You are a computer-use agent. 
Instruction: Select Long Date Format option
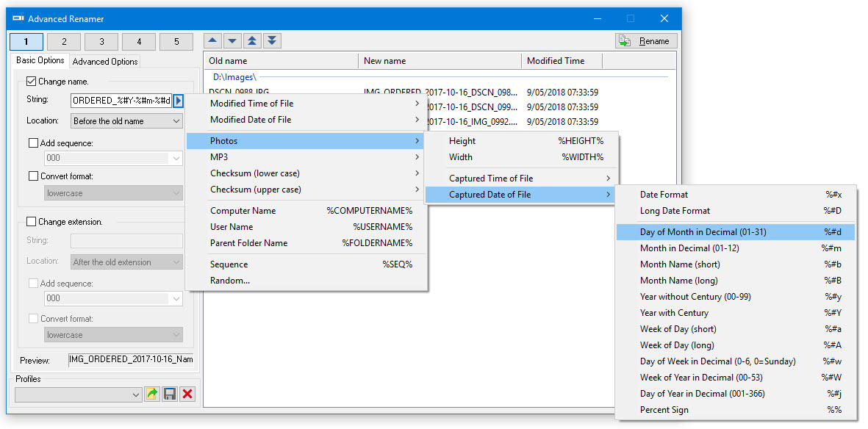coord(736,211)
